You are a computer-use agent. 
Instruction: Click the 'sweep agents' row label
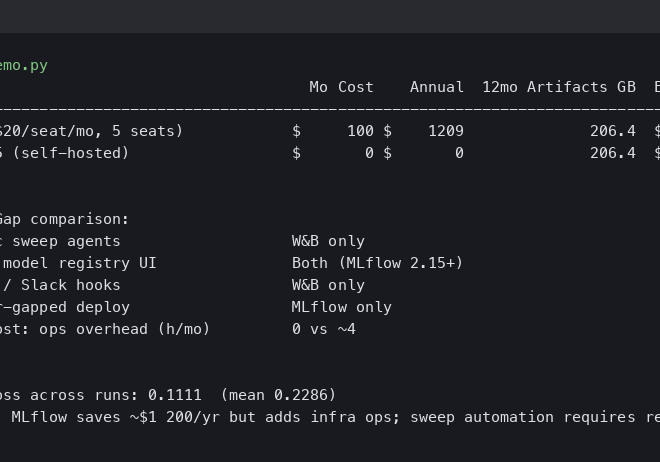click(66, 241)
